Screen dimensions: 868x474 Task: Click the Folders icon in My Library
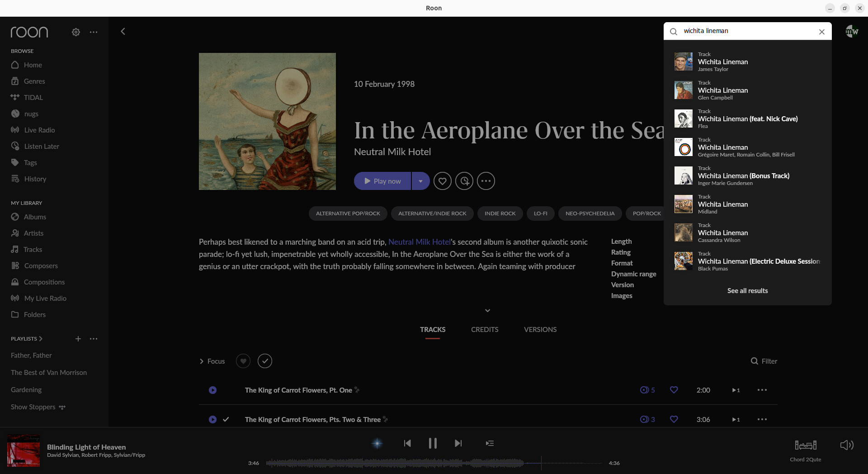click(x=15, y=314)
